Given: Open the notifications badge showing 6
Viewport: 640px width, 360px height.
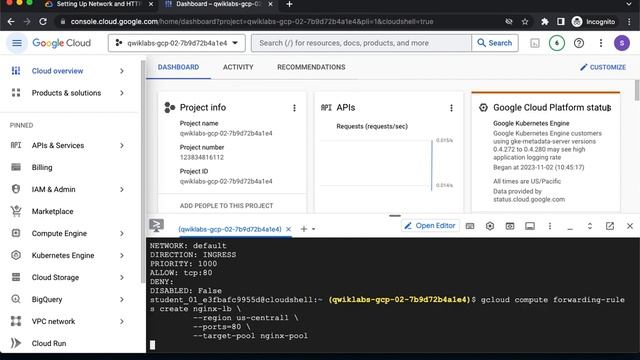Looking at the screenshot, I should point(557,43).
